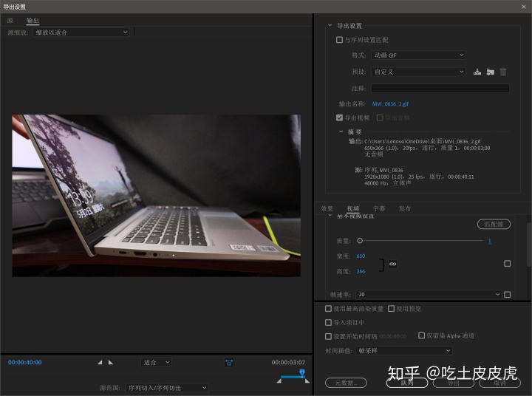532x396 pixels.
Task: Open the 时间插值 dropdown
Action: [x=403, y=350]
